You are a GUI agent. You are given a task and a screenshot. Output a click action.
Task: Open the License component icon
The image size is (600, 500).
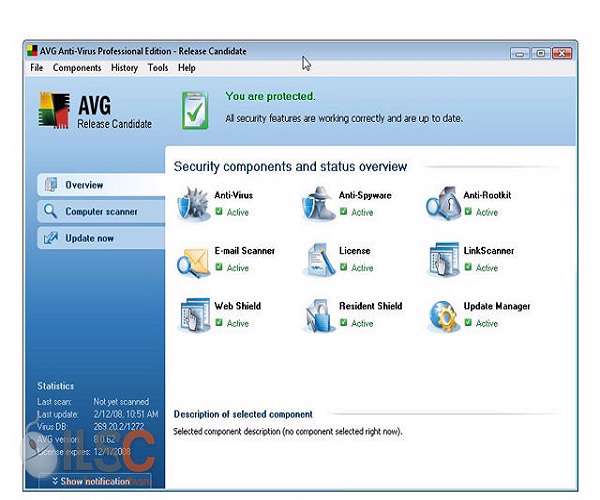click(x=319, y=260)
